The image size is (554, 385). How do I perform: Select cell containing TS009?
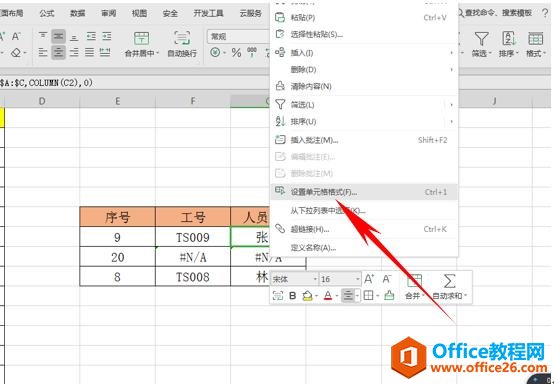[x=193, y=237]
